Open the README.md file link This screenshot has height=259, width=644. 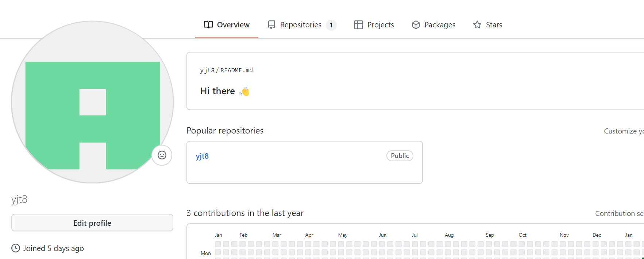[236, 70]
